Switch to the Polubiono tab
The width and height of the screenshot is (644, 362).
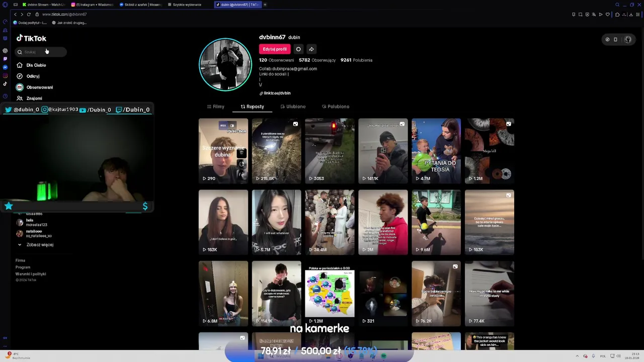336,107
